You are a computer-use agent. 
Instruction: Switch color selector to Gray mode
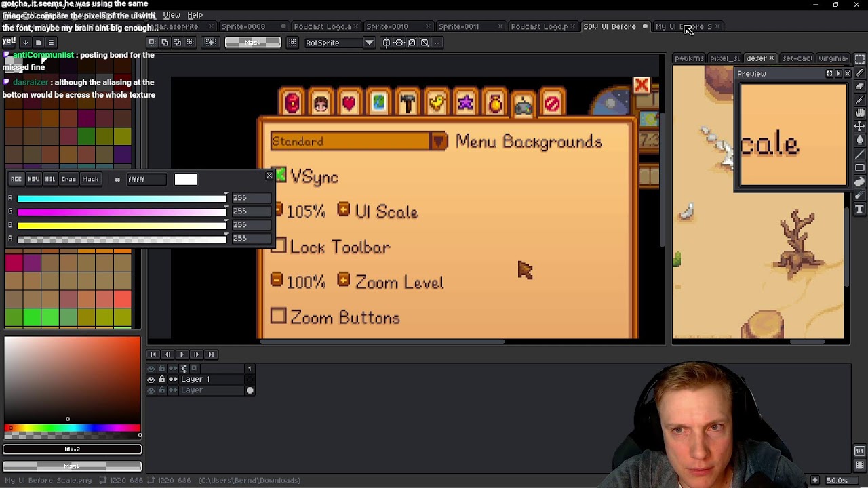tap(68, 179)
